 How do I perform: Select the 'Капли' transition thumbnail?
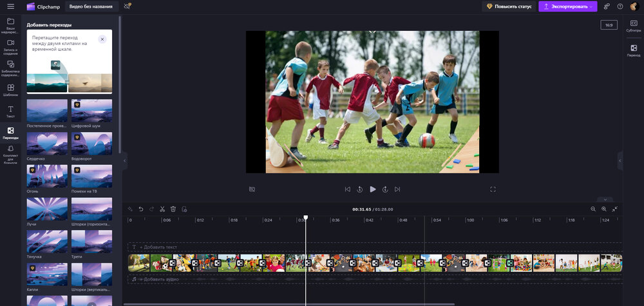pyautogui.click(x=47, y=274)
